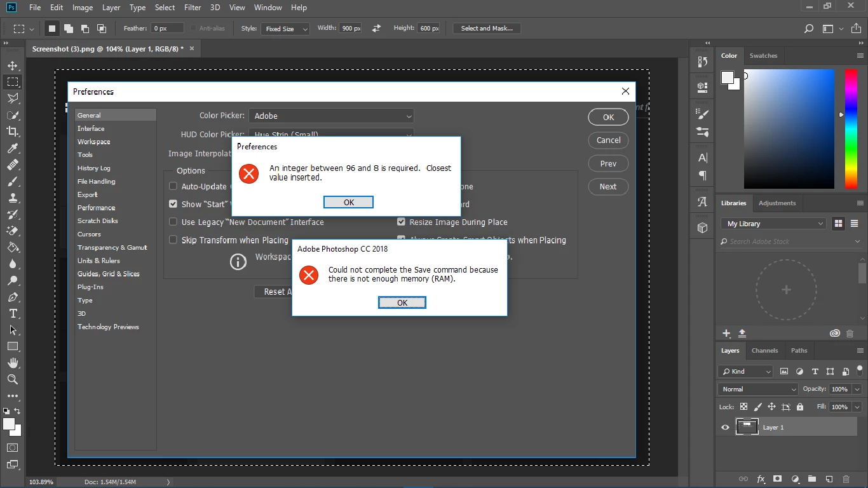
Task: Select the Eyedropper tool
Action: pyautogui.click(x=12, y=148)
